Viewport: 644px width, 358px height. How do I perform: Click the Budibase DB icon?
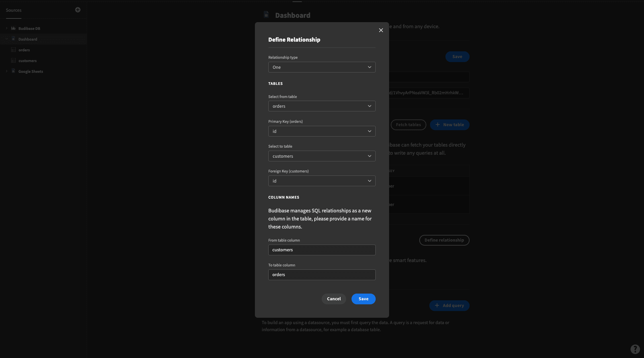click(x=13, y=28)
